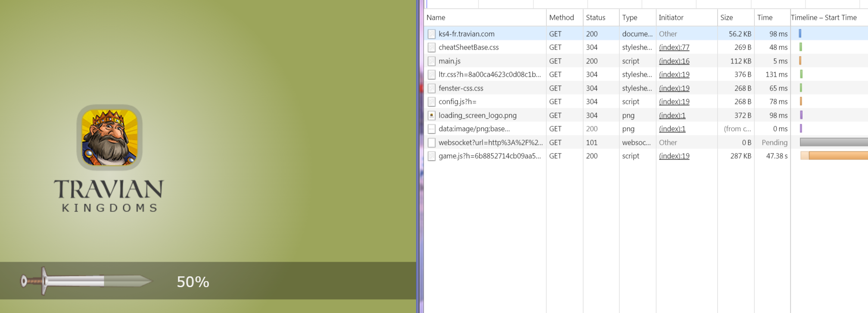The width and height of the screenshot is (868, 313).
Task: Open (index):19 initiator link for config.js
Action: (674, 101)
